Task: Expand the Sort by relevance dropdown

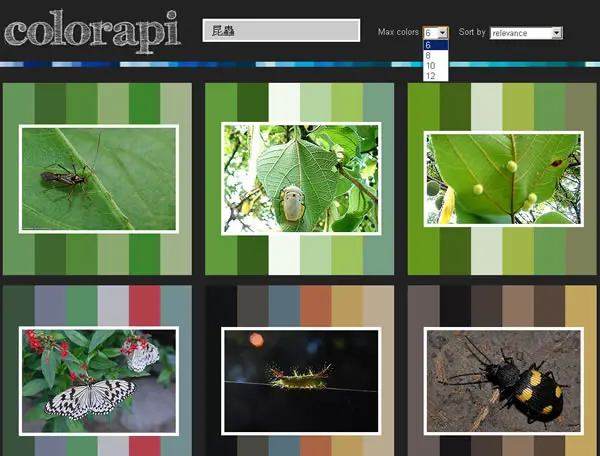Action: [557, 33]
